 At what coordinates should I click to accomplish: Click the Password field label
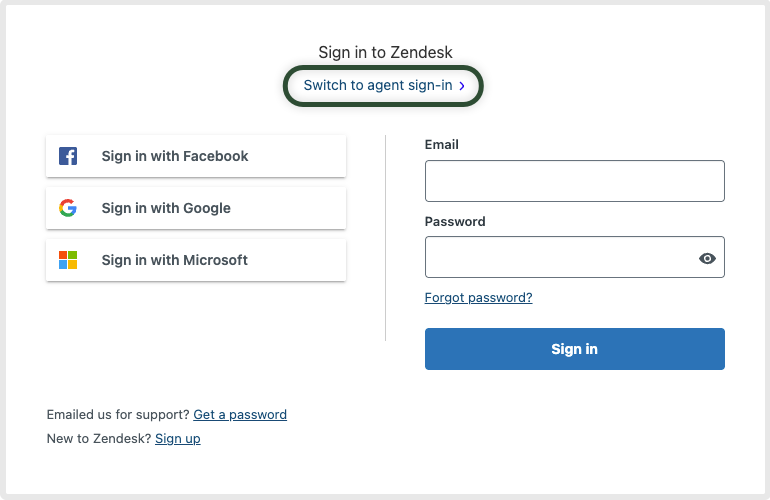tap(455, 221)
